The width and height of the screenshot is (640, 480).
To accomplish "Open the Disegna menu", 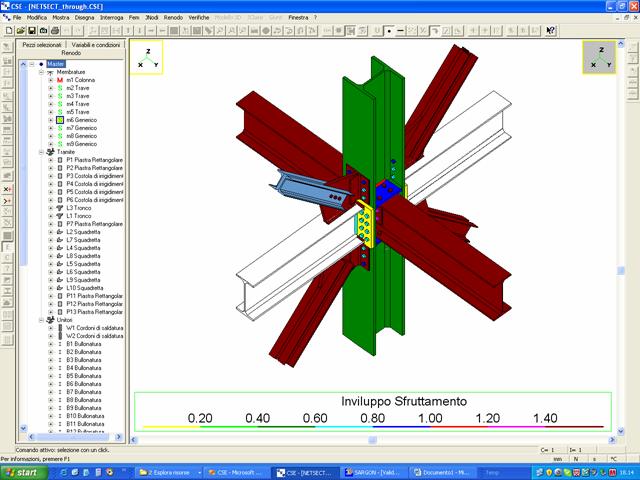I will (x=85, y=18).
